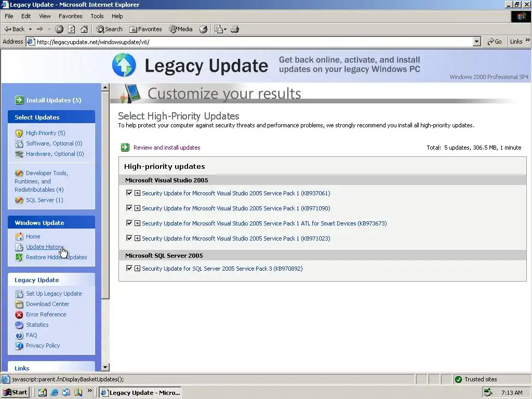Uncheck the KB973673 ATL update checkbox
532x399 pixels.
(x=129, y=223)
